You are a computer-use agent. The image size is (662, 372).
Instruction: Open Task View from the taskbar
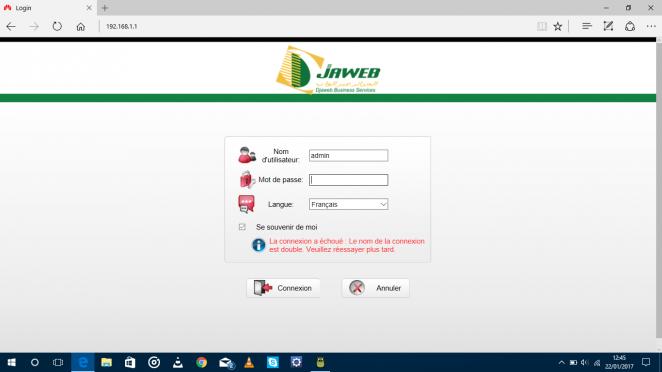(x=58, y=362)
